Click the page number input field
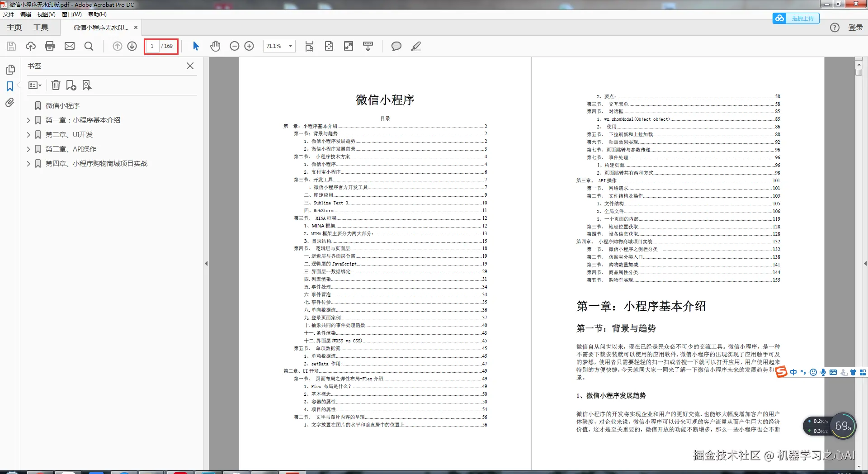This screenshot has height=474, width=868. 152,46
